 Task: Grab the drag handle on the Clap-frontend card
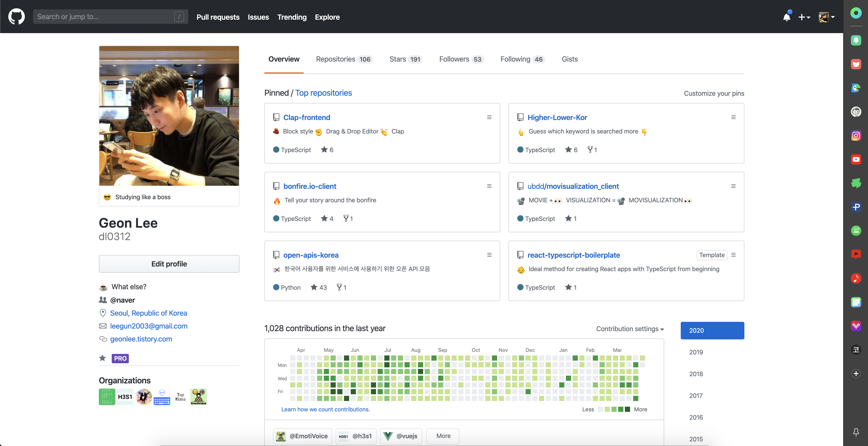[489, 117]
